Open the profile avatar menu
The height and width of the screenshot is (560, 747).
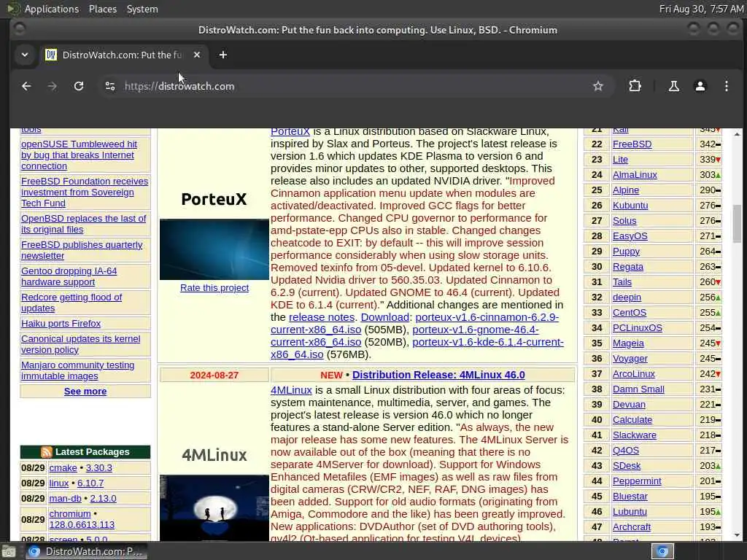(700, 86)
